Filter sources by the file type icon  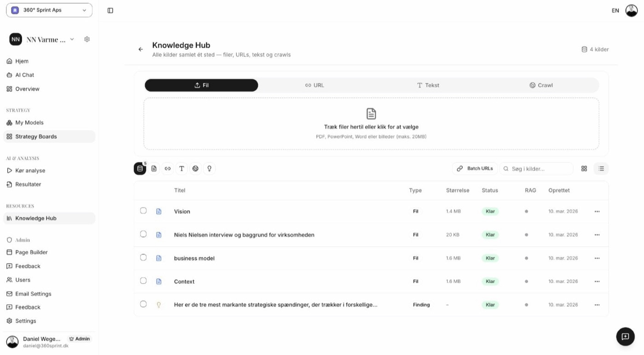(154, 168)
